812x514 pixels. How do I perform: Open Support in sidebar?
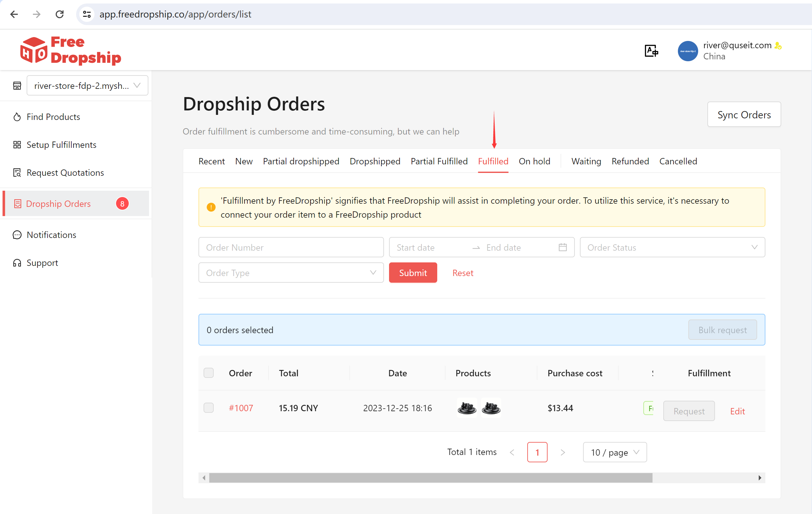42,263
